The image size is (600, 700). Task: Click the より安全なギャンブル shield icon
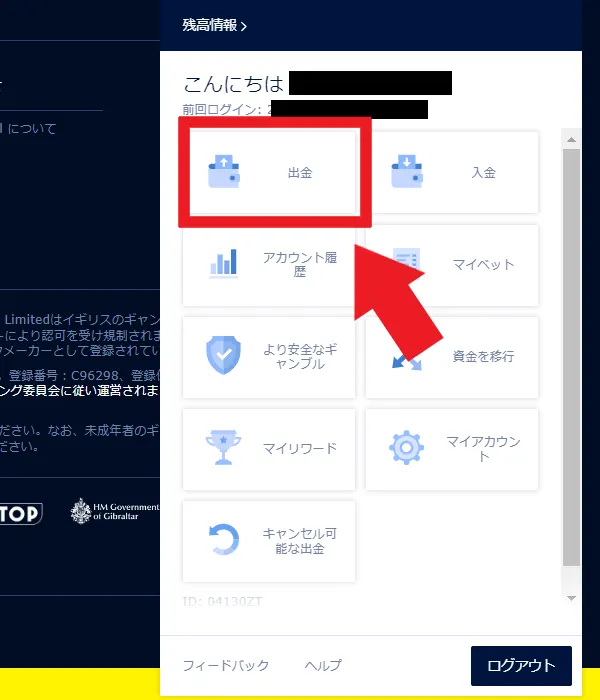(x=223, y=356)
